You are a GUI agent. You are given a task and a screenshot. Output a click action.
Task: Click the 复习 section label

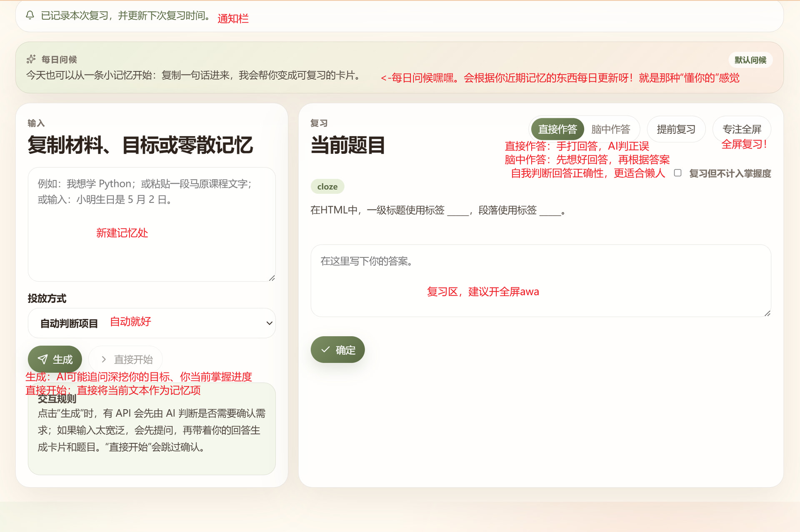(319, 123)
